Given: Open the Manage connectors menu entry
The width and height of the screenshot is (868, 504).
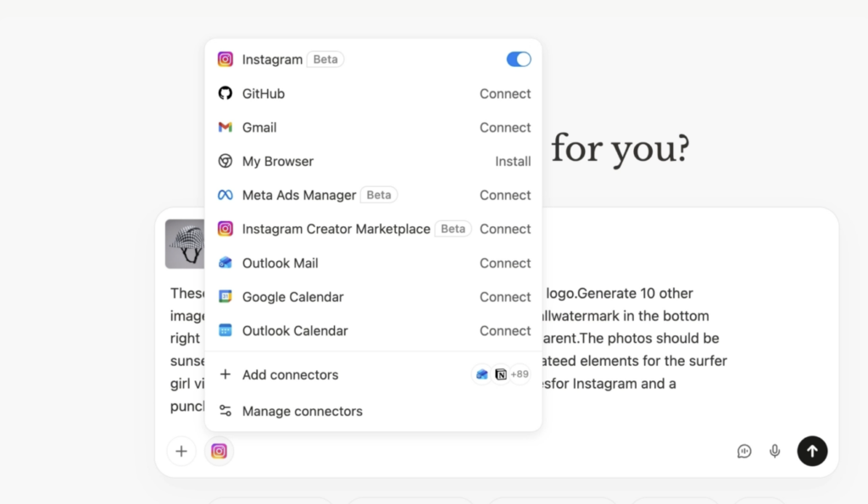Looking at the screenshot, I should (373, 411).
